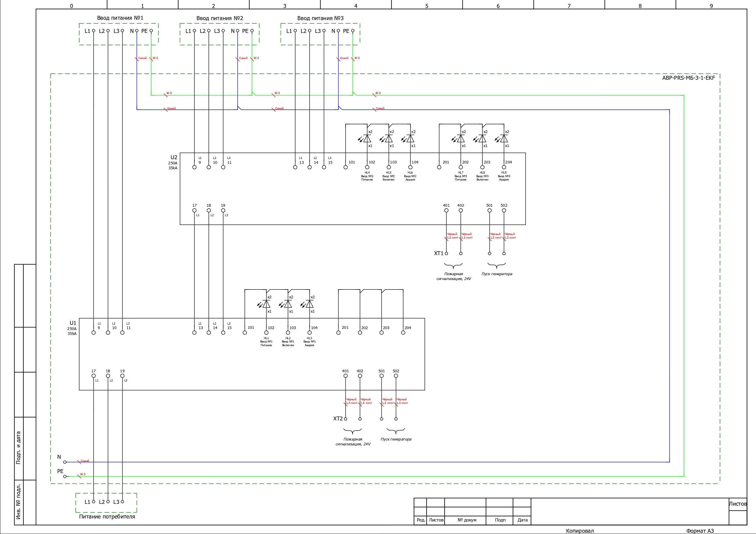The height and width of the screenshot is (534, 756).
Task: Select the XT1 terminal circle
Action: [446, 253]
